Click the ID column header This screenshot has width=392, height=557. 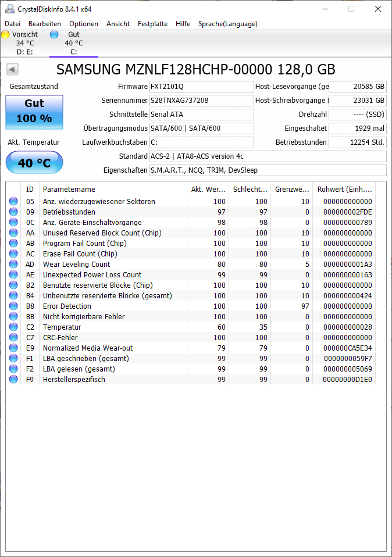[x=30, y=190]
